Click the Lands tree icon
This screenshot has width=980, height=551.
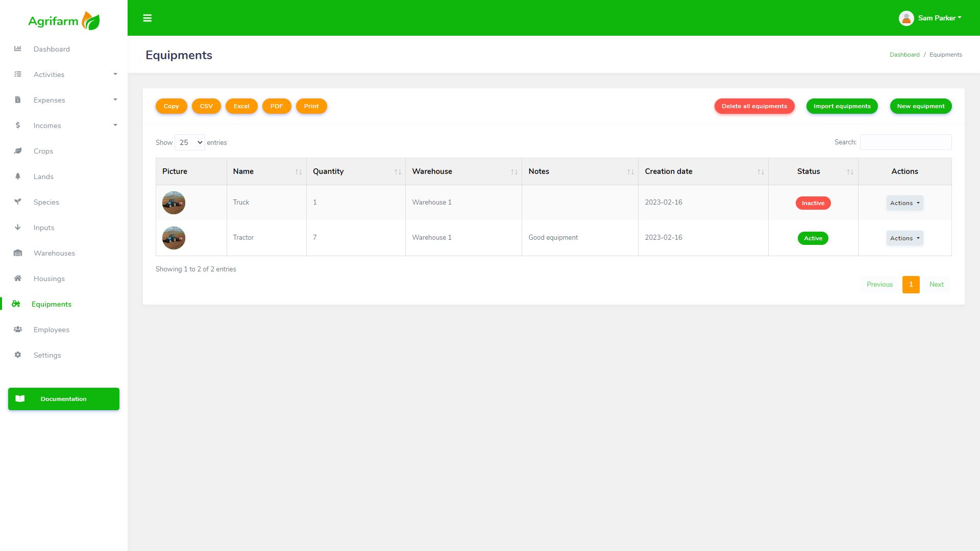tap(18, 177)
